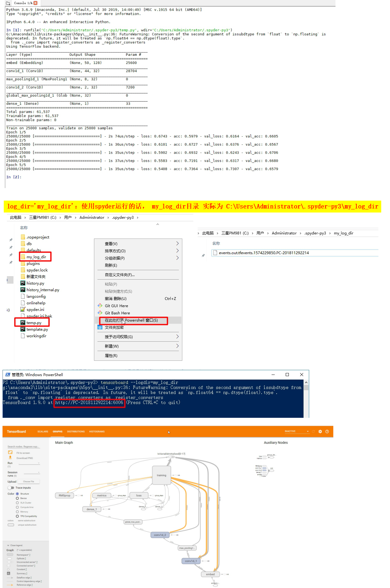The height and width of the screenshot is (588, 390).
Task: Click the folder-encryption shield icon in the context menu
Action: click(100, 327)
